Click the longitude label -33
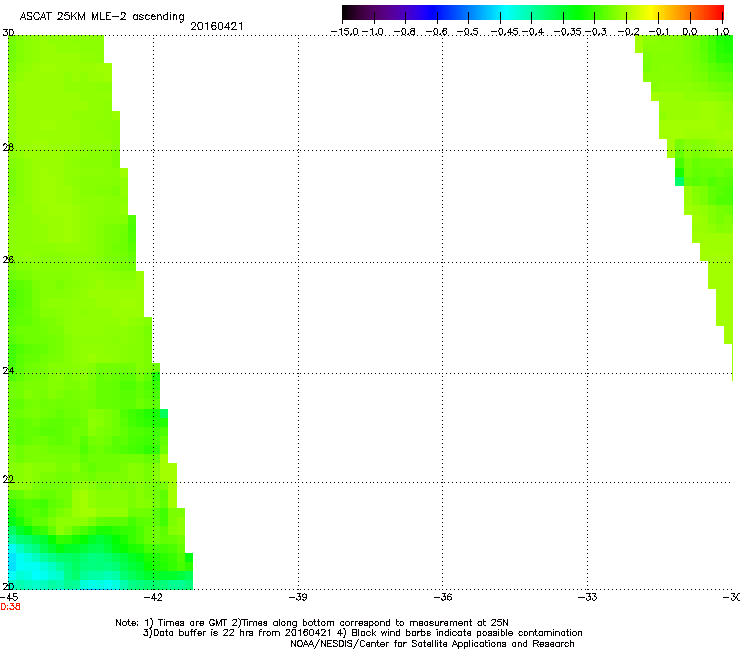Screen dimensions: 740x650 click(x=588, y=597)
